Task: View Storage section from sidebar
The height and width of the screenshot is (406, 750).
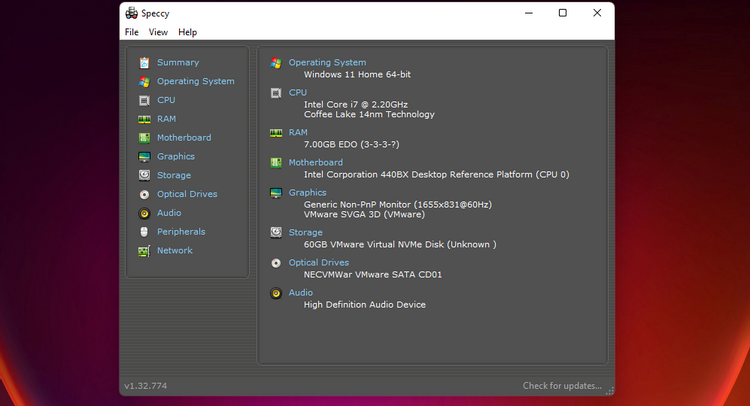Action: click(174, 175)
